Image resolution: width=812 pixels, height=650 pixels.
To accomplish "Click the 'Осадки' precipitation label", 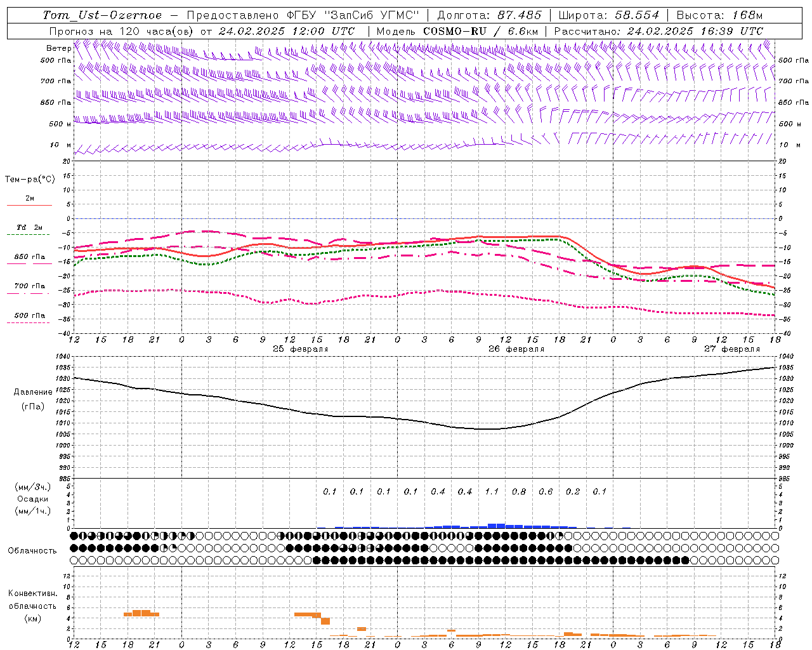I will pos(33,499).
